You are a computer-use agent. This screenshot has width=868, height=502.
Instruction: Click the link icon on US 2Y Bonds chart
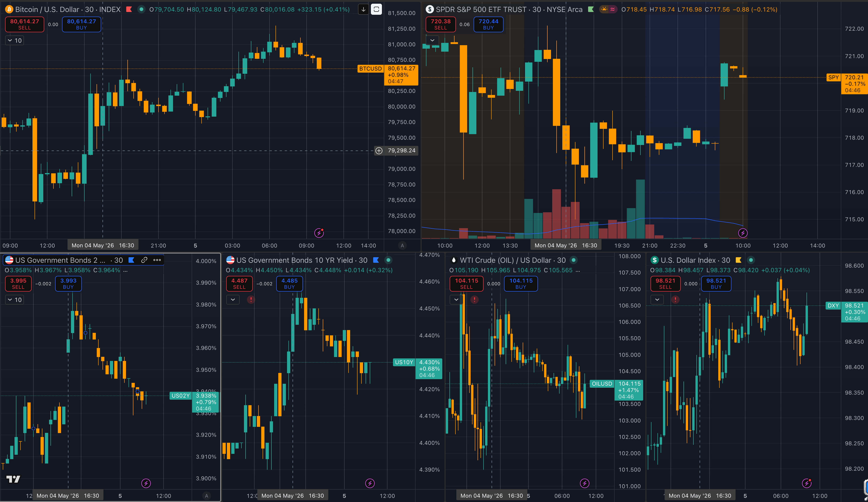[144, 260]
